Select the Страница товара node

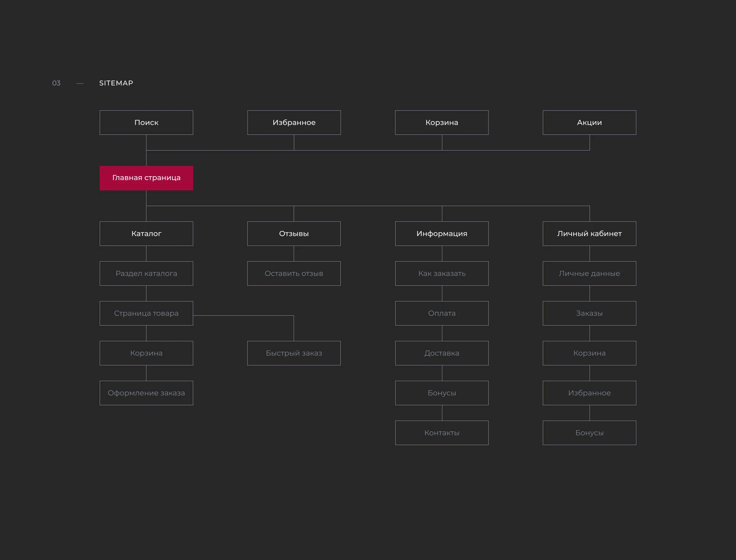pyautogui.click(x=146, y=313)
